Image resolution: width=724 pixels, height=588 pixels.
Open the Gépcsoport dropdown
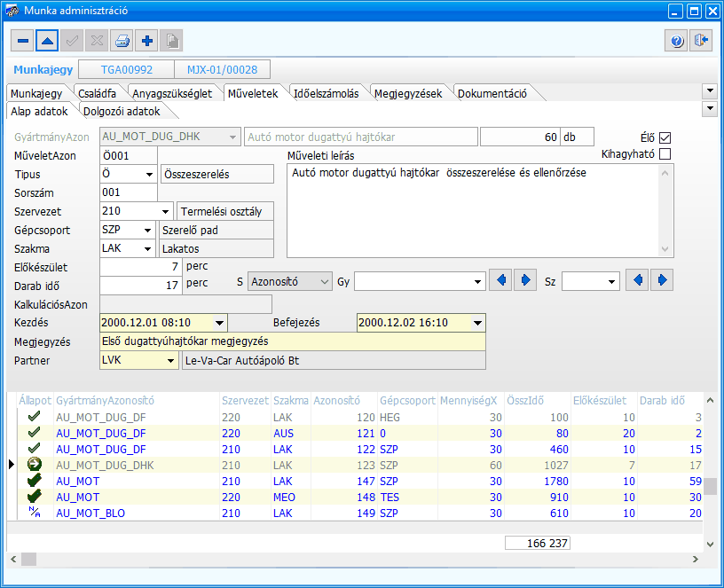pos(148,231)
